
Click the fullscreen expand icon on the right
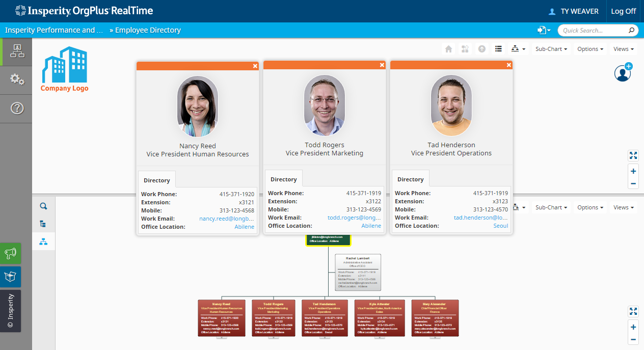point(633,155)
